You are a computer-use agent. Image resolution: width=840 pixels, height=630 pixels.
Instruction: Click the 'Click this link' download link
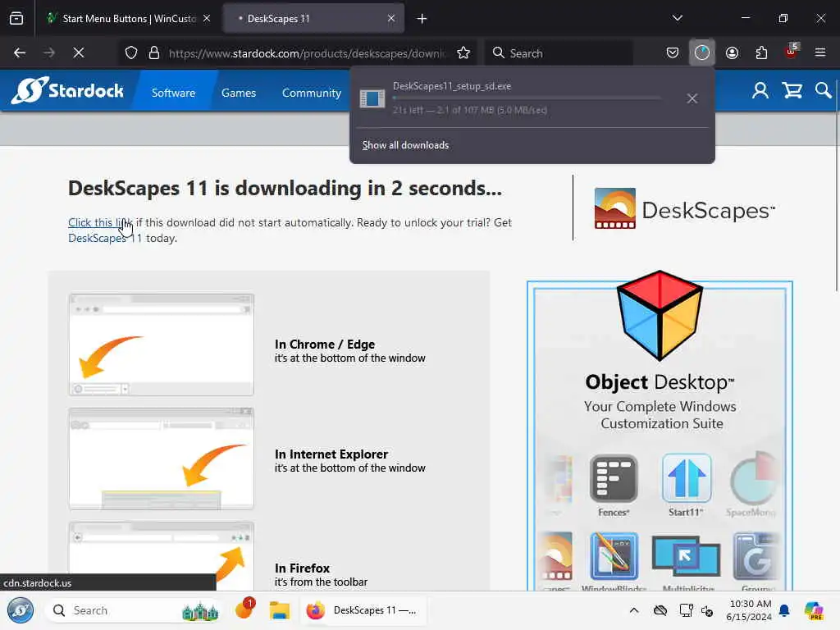[99, 222]
